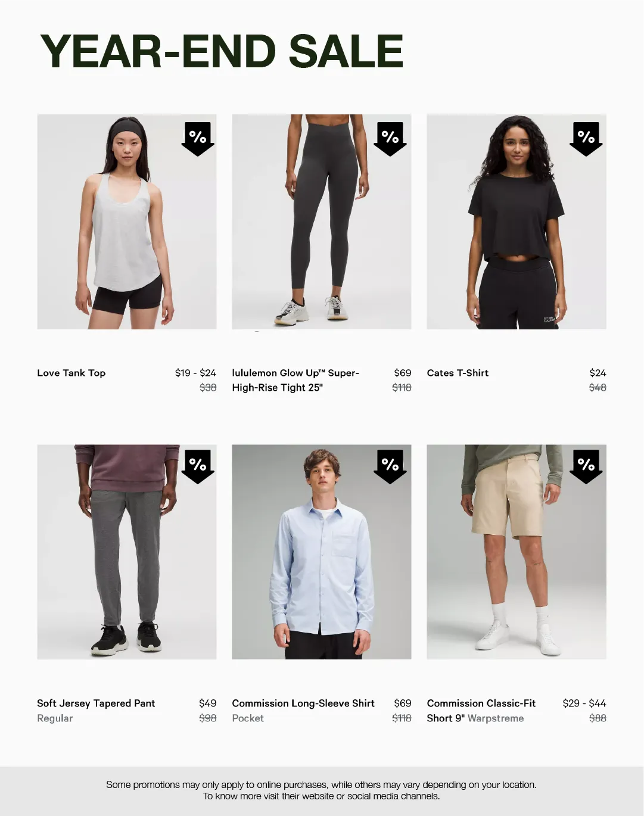Select the lululemon Glow Up Super-High-Rise Tight title
This screenshot has height=816, width=644.
pos(295,380)
